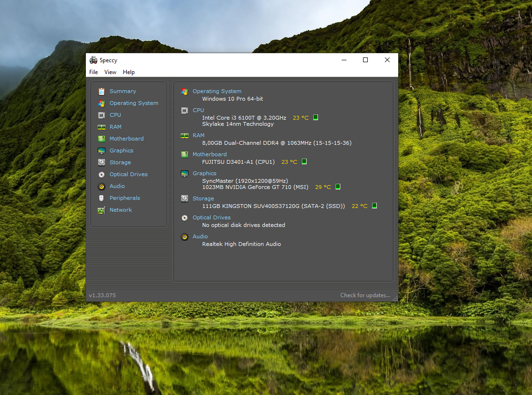
Task: Open Operating System heading link in summary
Action: coord(217,91)
